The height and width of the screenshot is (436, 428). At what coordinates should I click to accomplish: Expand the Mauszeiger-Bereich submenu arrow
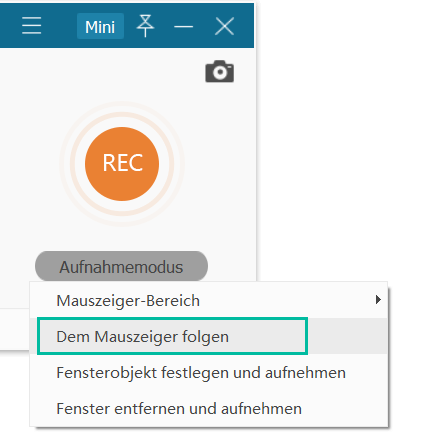click(378, 300)
